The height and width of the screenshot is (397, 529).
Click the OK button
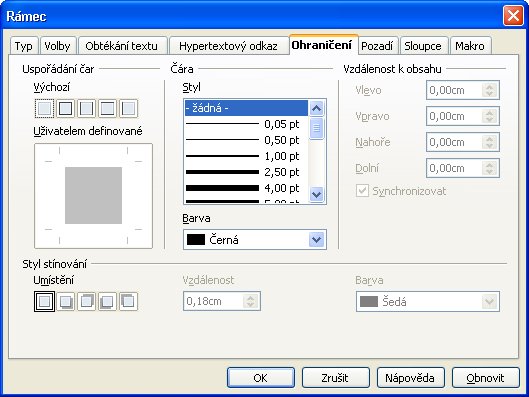[x=260, y=378]
